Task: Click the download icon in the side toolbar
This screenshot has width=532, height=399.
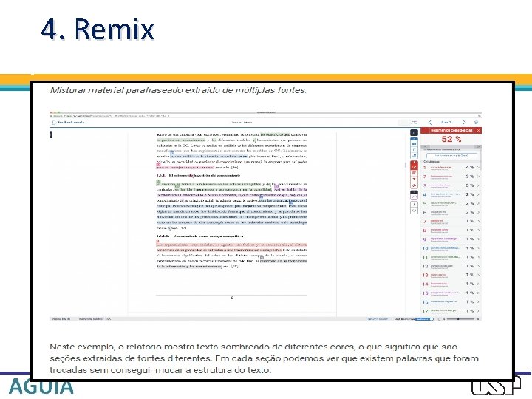Action: pyautogui.click(x=414, y=204)
